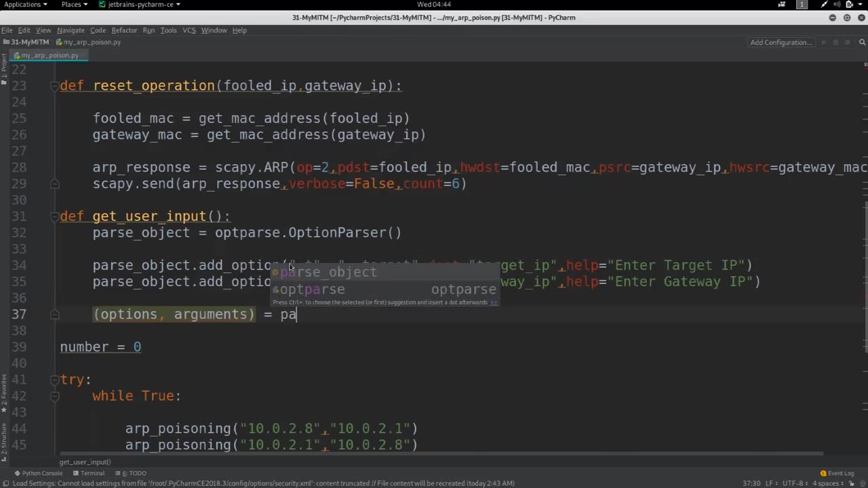Open jetbrains-pycharm-ce app menu
Image resolution: width=868 pixels, height=488 pixels.
pos(140,4)
